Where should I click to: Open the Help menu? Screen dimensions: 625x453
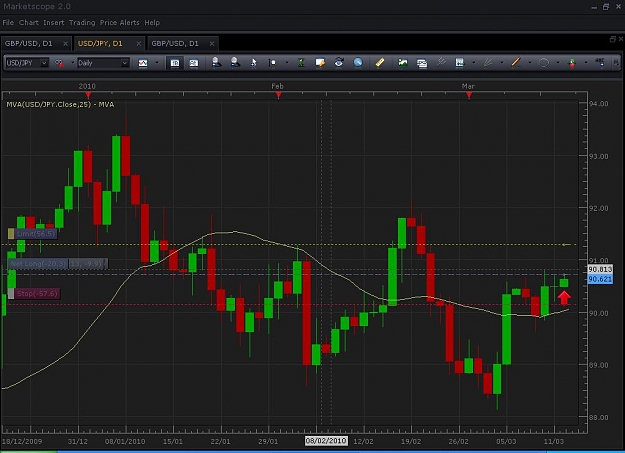[152, 23]
